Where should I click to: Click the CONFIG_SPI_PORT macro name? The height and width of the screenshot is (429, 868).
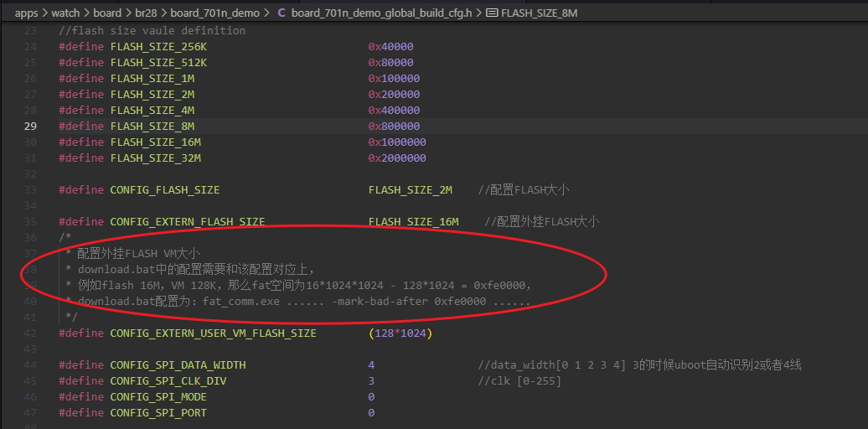[x=159, y=413]
